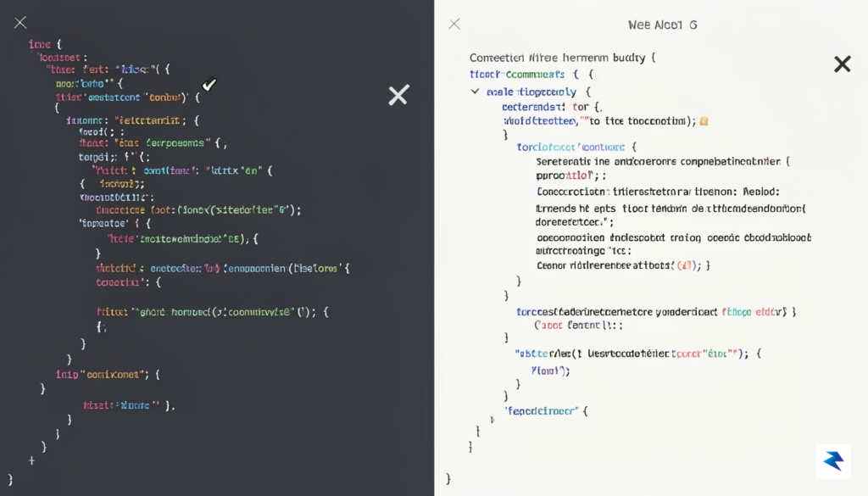Click the small orange icon after 'toocootiml);'

pos(704,121)
